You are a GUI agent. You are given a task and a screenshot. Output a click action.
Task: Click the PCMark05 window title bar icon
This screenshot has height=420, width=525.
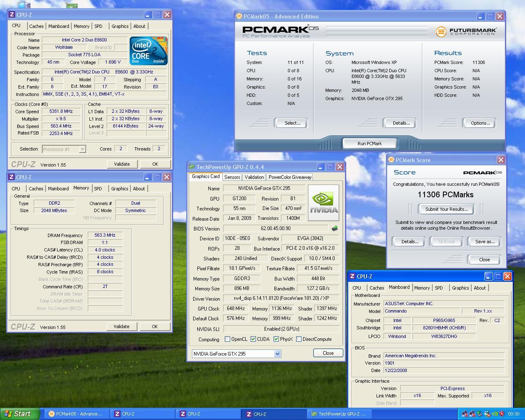click(x=239, y=16)
